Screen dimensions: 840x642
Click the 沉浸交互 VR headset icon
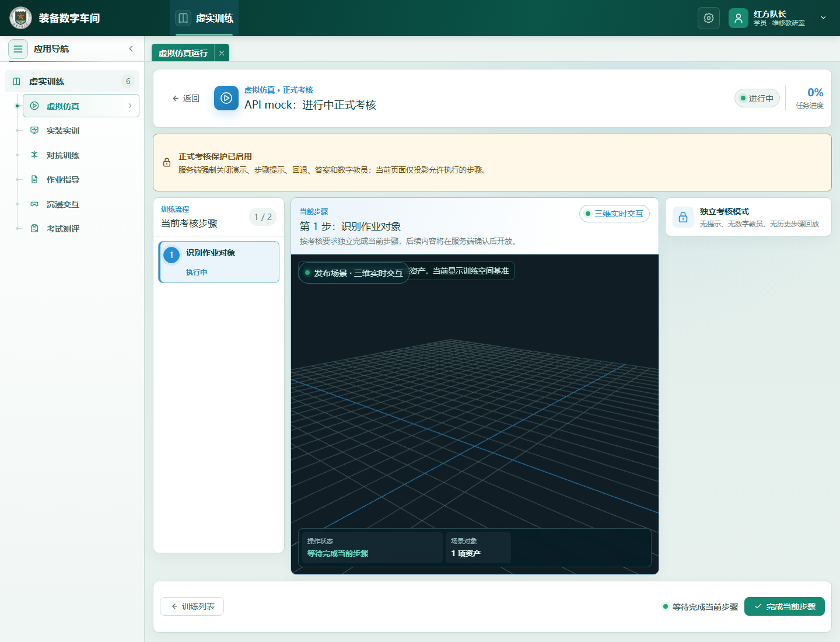click(34, 204)
